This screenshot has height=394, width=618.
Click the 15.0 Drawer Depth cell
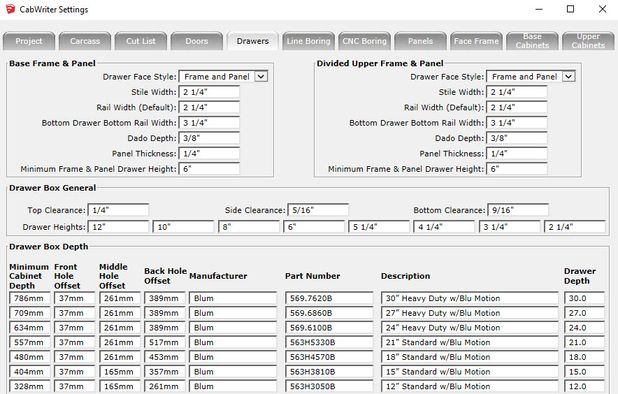click(584, 372)
